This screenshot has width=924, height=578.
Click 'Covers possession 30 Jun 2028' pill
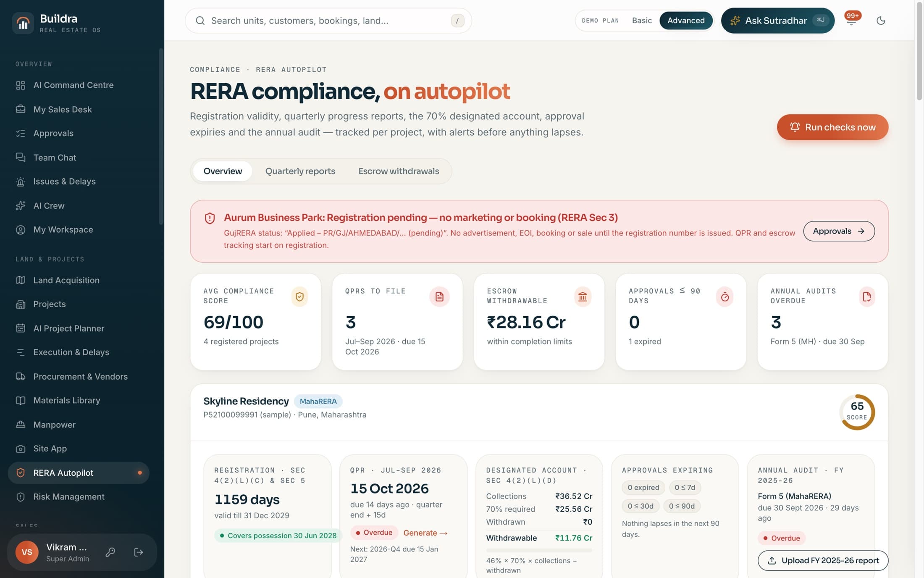coord(278,536)
